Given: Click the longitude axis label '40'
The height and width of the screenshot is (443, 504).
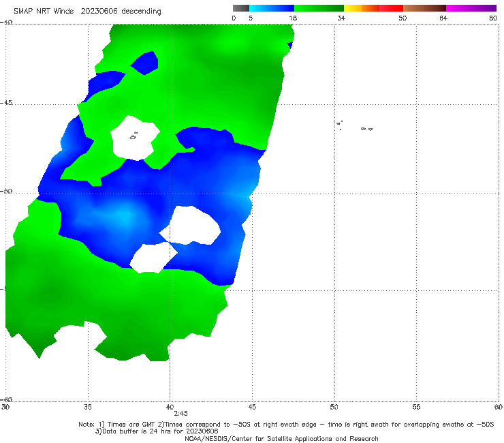Looking at the screenshot, I should (x=170, y=407).
